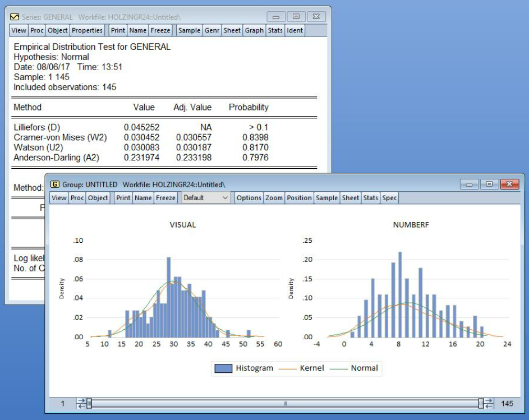Click the Lilliefors (D) row label
This screenshot has height=420, width=529.
37,127
